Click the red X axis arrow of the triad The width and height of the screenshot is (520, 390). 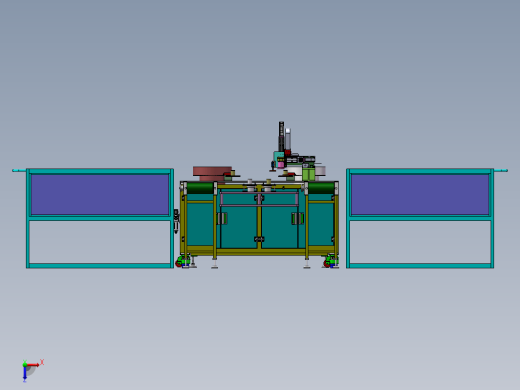point(33,365)
